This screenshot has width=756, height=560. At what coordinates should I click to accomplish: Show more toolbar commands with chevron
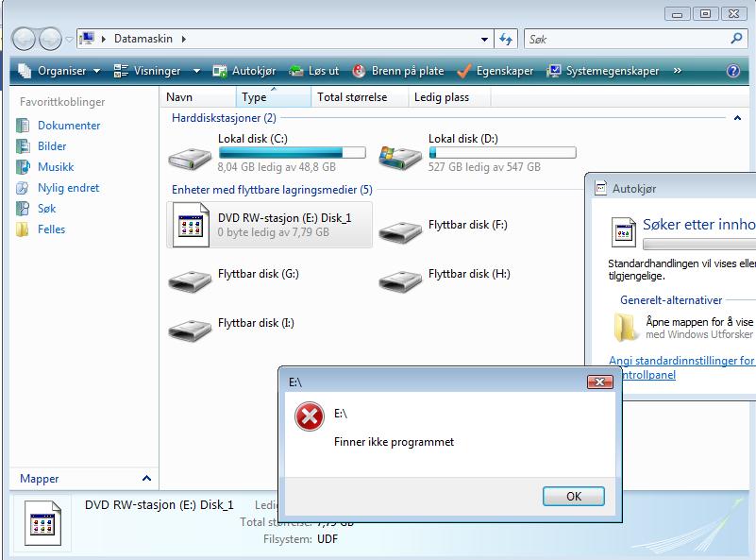[678, 71]
